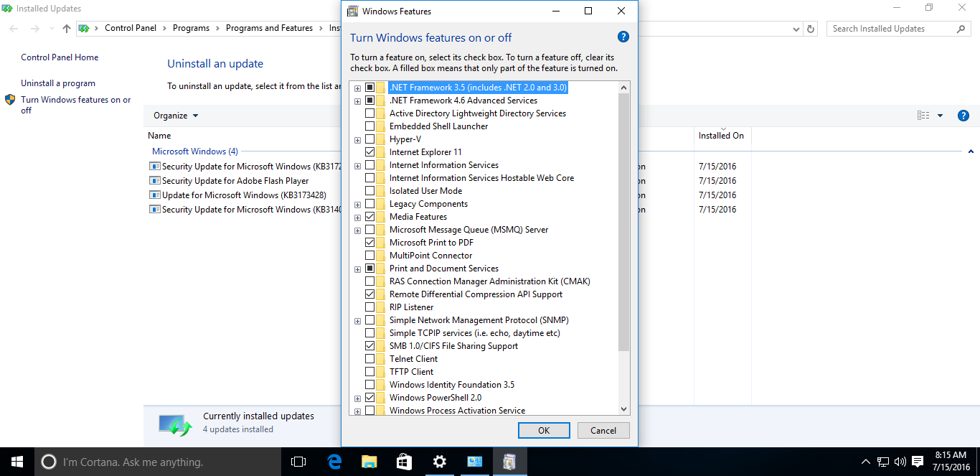Expand Internet Information Services

(357, 165)
